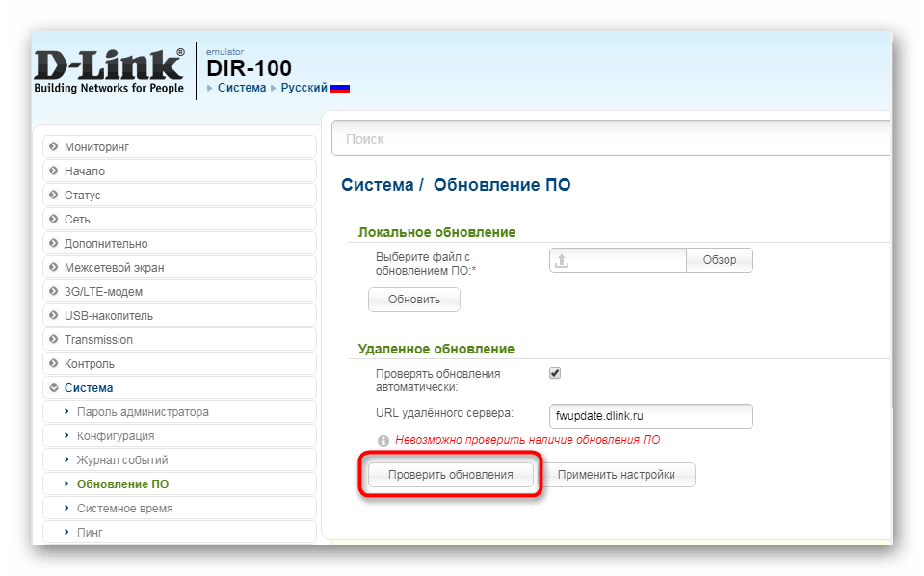
Task: Click the D-Link logo
Action: 109,71
